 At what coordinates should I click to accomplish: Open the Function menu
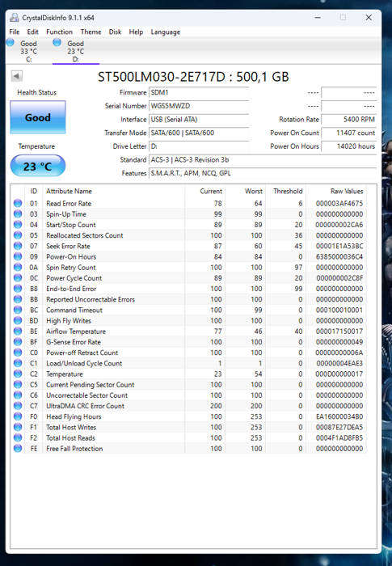pos(59,32)
